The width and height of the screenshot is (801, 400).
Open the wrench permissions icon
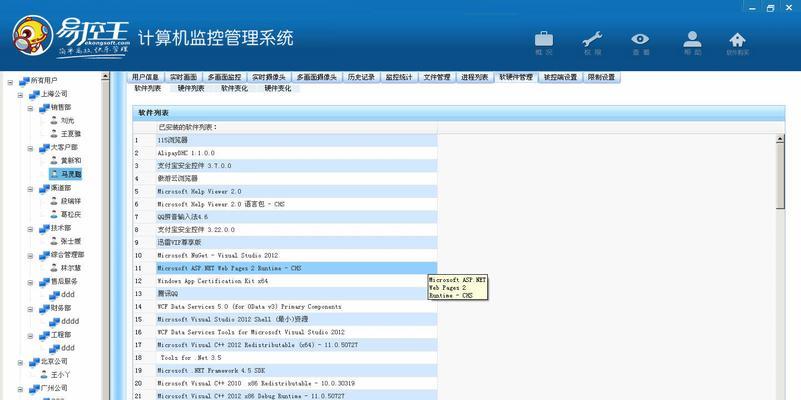[x=592, y=39]
